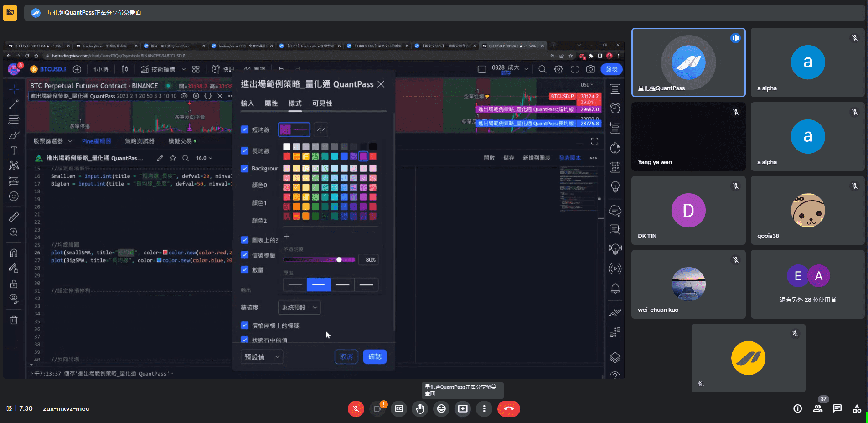The image size is (868, 423).
Task: Open more meeting options three-dot menu
Action: pos(484,408)
